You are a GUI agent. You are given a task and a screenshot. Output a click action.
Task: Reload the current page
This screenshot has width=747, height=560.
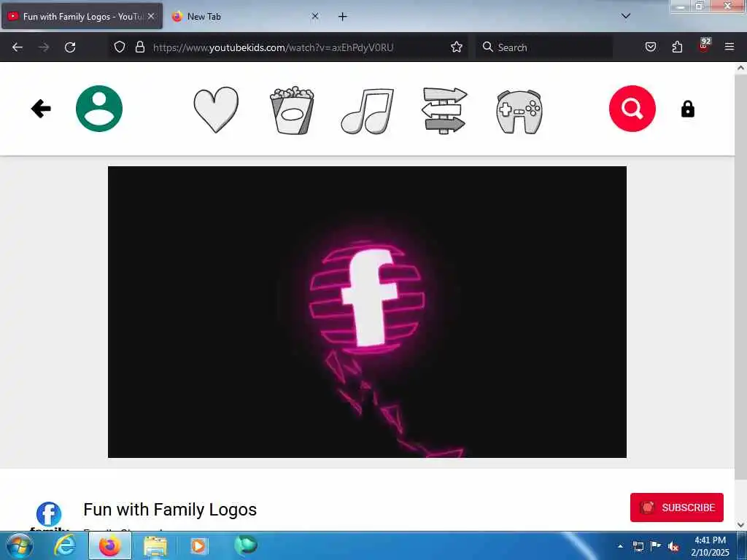70,47
